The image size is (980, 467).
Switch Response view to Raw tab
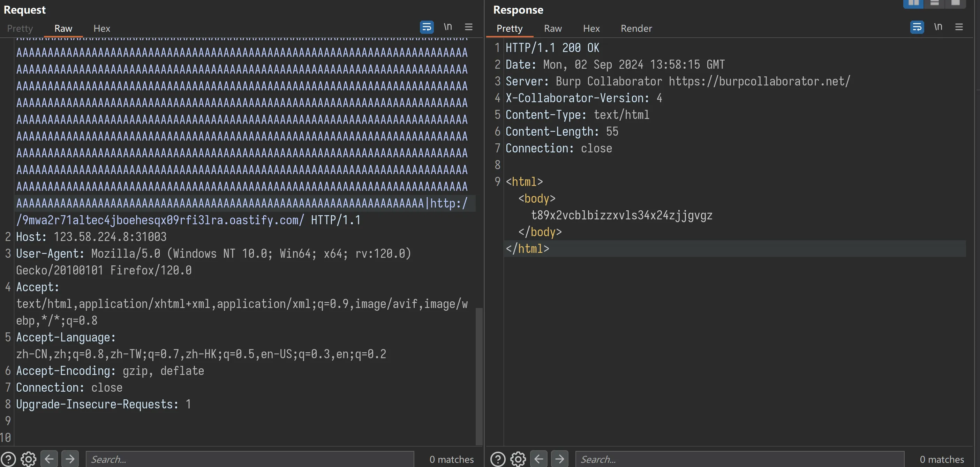tap(553, 29)
